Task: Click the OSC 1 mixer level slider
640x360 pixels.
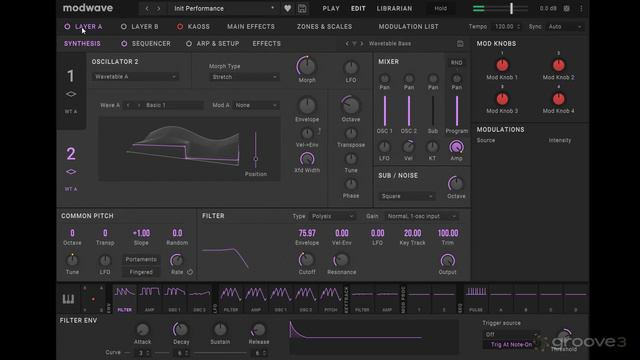Action: point(384,111)
